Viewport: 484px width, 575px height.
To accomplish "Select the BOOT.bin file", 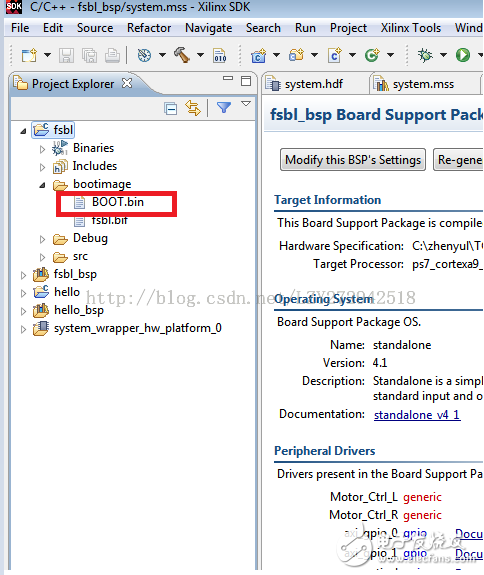I will (x=117, y=202).
